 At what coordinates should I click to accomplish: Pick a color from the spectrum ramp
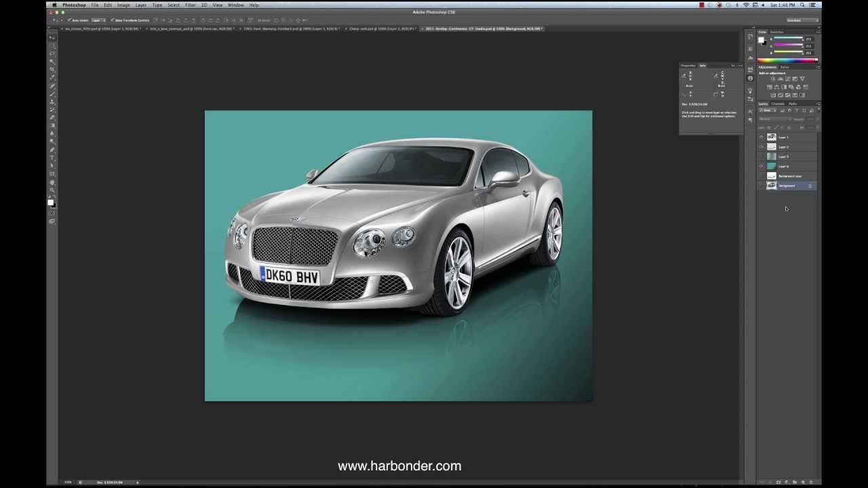click(x=787, y=60)
